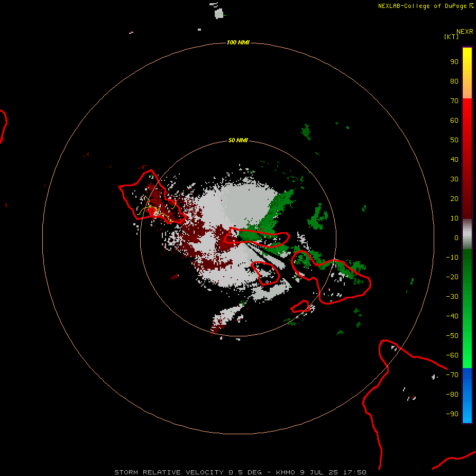Viewport: 476px width, 476px height.
Task: Select the -80 value on the velocity scale
Action: click(452, 395)
